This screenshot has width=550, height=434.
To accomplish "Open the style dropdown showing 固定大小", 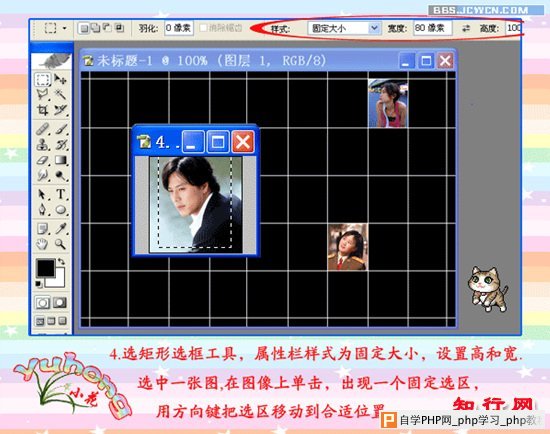I will (x=344, y=28).
